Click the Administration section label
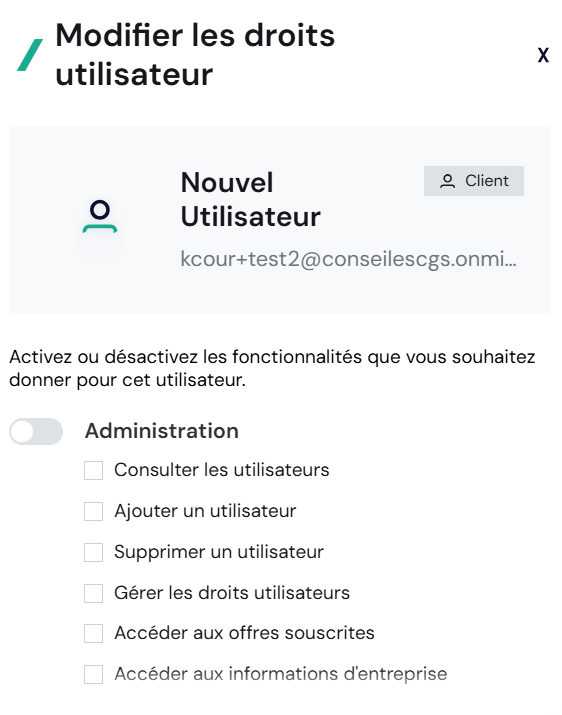Image resolution: width=562 pixels, height=715 pixels. coord(162,431)
